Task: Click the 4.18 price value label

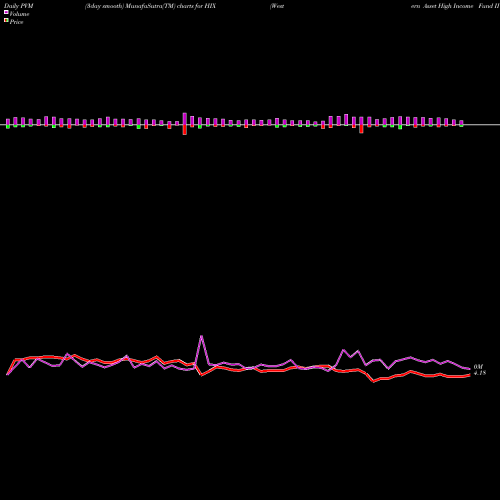Action: [480, 373]
